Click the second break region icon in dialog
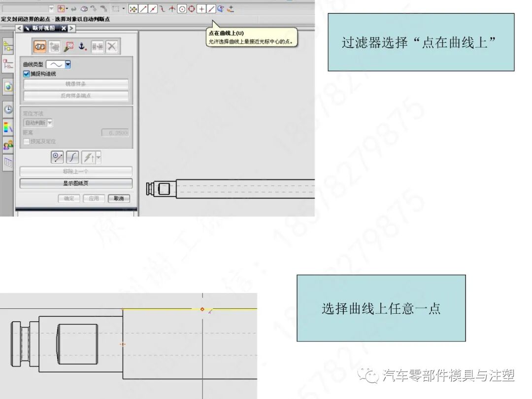This screenshot has width=532, height=399. coord(55,46)
